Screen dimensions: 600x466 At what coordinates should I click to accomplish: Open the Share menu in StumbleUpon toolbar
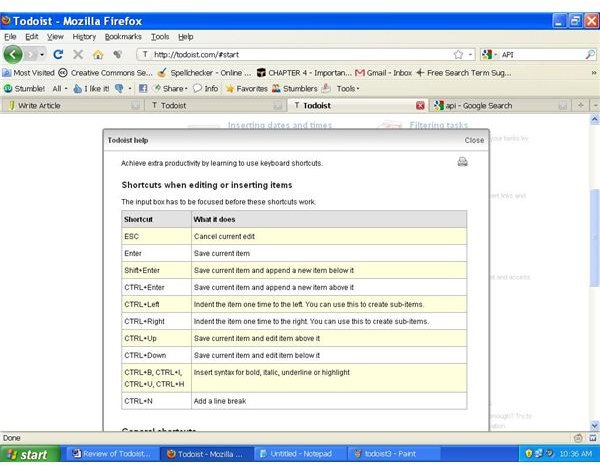point(170,88)
